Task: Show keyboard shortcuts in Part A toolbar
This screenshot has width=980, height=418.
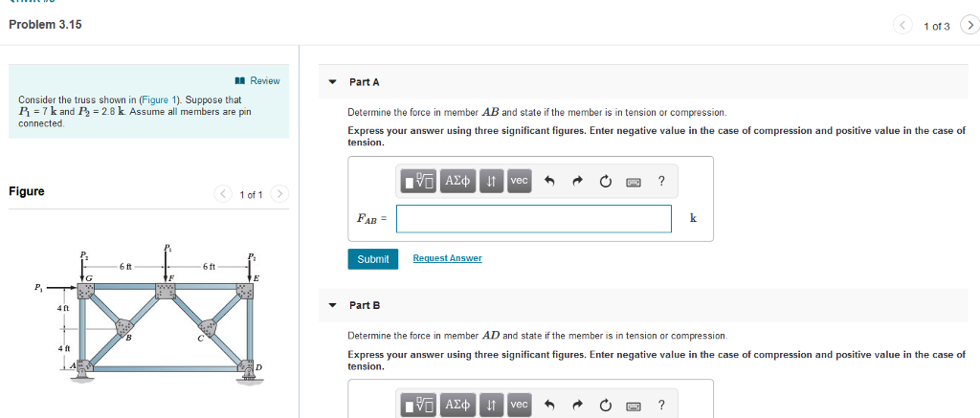Action: [x=633, y=182]
